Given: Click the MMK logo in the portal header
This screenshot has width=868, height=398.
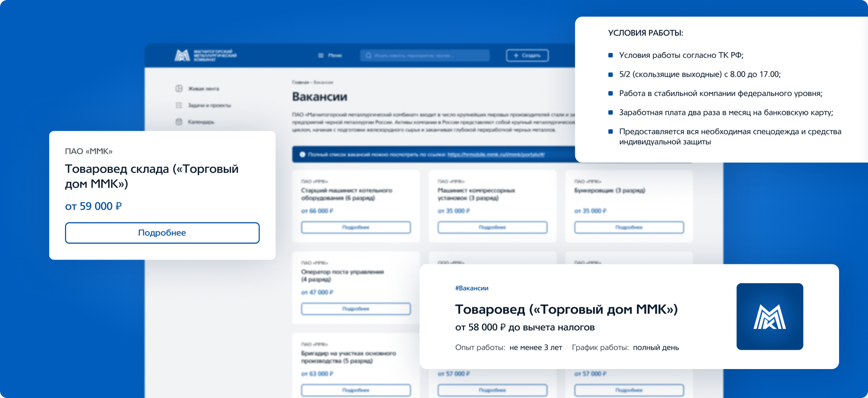Looking at the screenshot, I should pos(206,55).
